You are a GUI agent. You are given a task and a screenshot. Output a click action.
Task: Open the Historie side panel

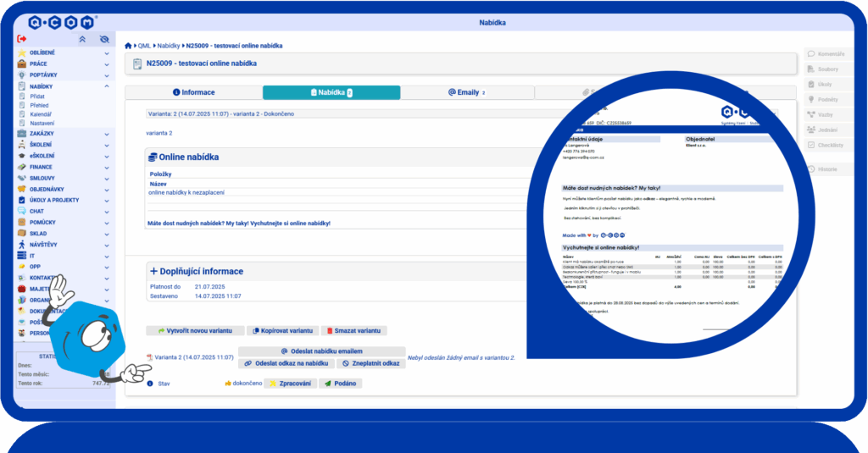point(827,169)
